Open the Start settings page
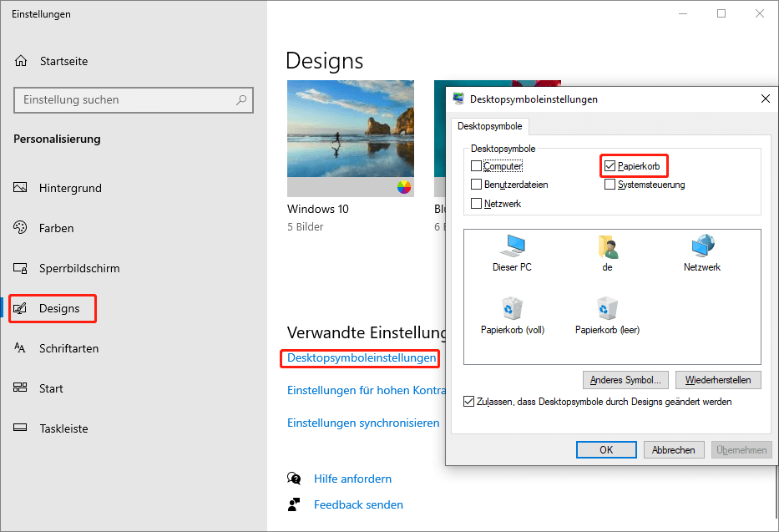This screenshot has height=532, width=779. click(x=51, y=388)
